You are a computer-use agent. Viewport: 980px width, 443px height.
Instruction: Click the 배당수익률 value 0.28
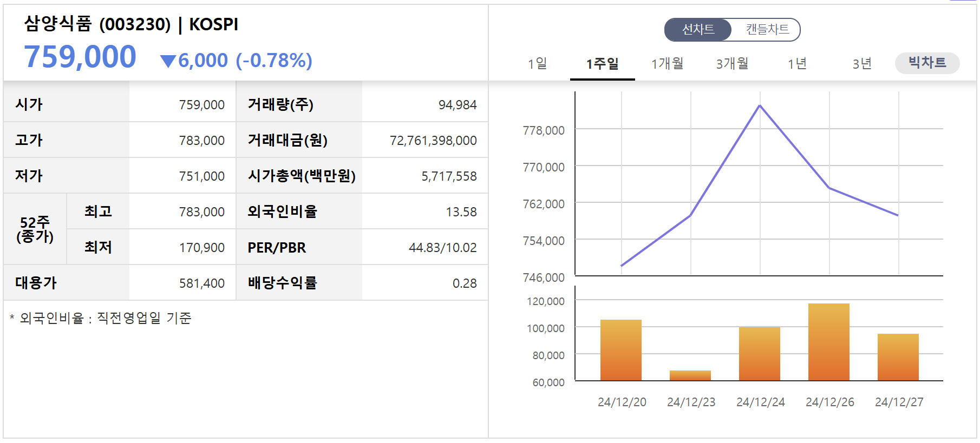click(465, 283)
